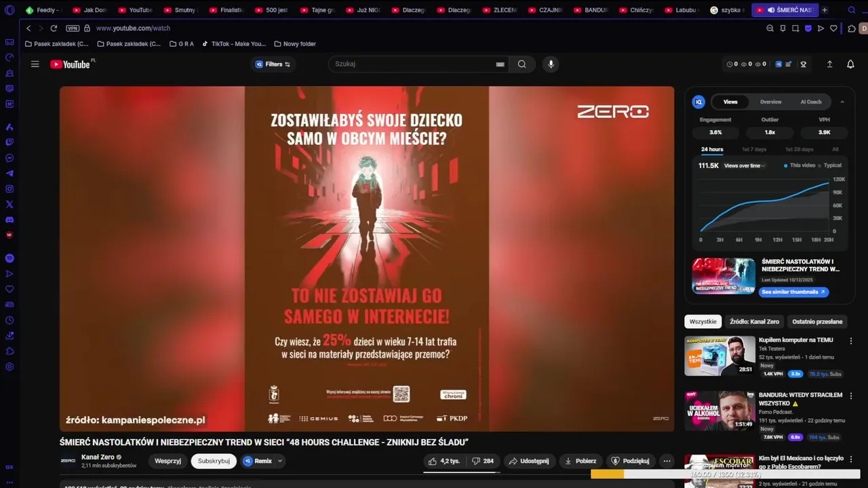Like the video with thumbs up
868x488 pixels.
pyautogui.click(x=443, y=461)
